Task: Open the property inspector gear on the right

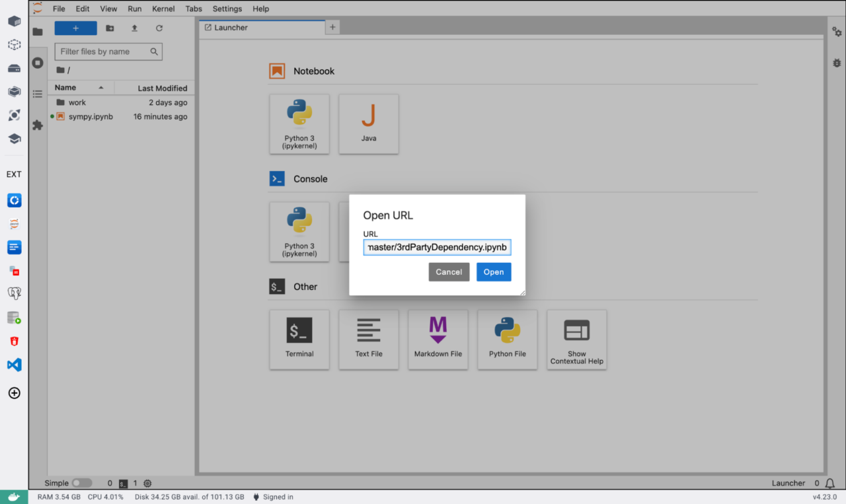Action: coord(836,31)
